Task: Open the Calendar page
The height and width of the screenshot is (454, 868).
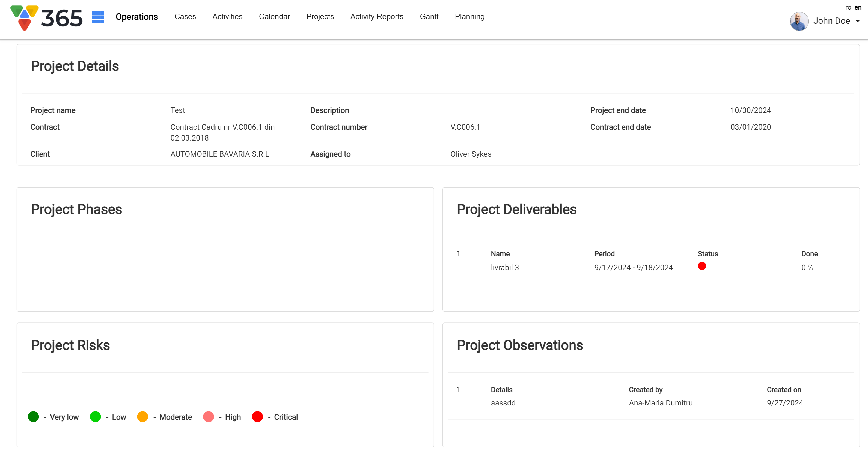Action: coord(274,16)
